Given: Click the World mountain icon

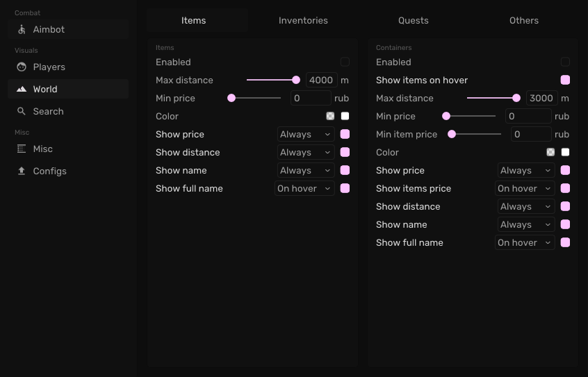Looking at the screenshot, I should 22,90.
